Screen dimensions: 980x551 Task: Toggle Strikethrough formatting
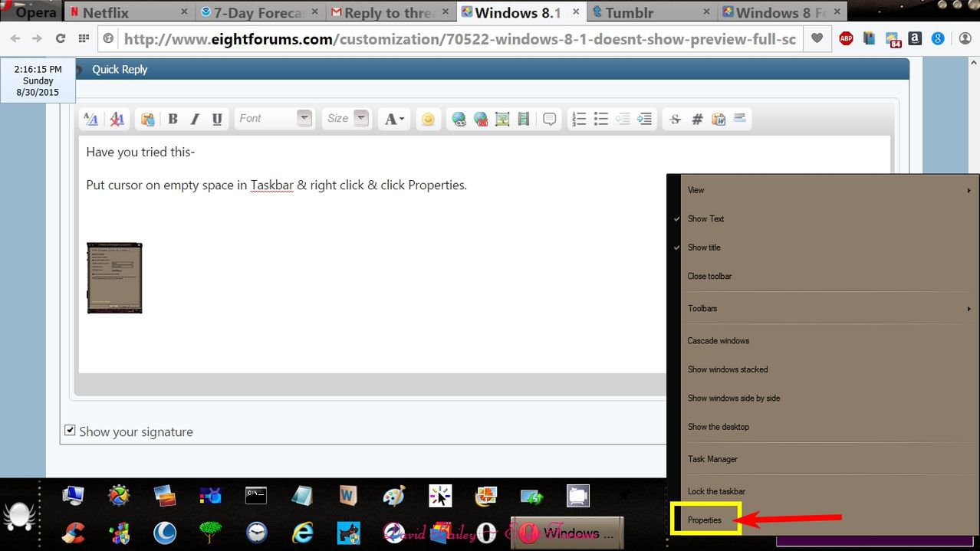click(x=675, y=119)
